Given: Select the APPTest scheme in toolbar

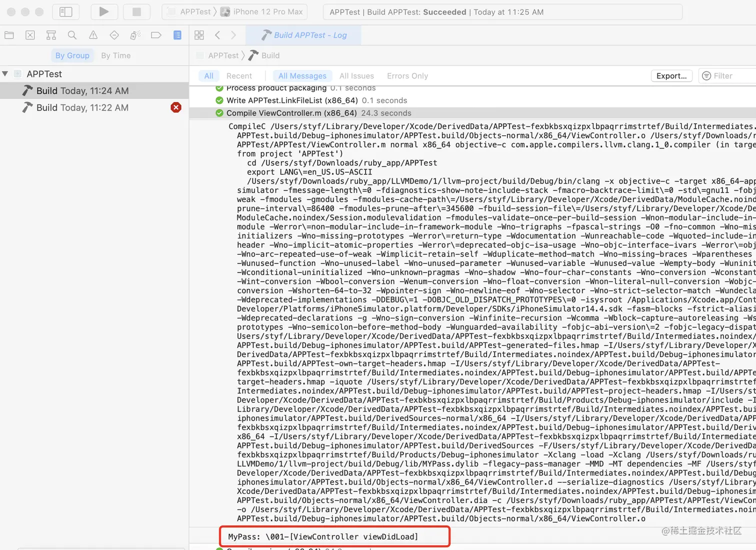Looking at the screenshot, I should click(x=190, y=11).
